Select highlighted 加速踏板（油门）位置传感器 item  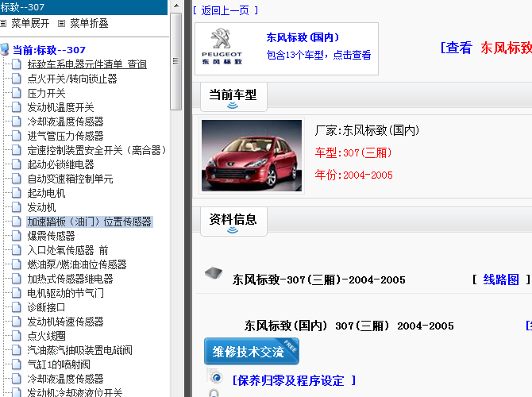(x=90, y=222)
